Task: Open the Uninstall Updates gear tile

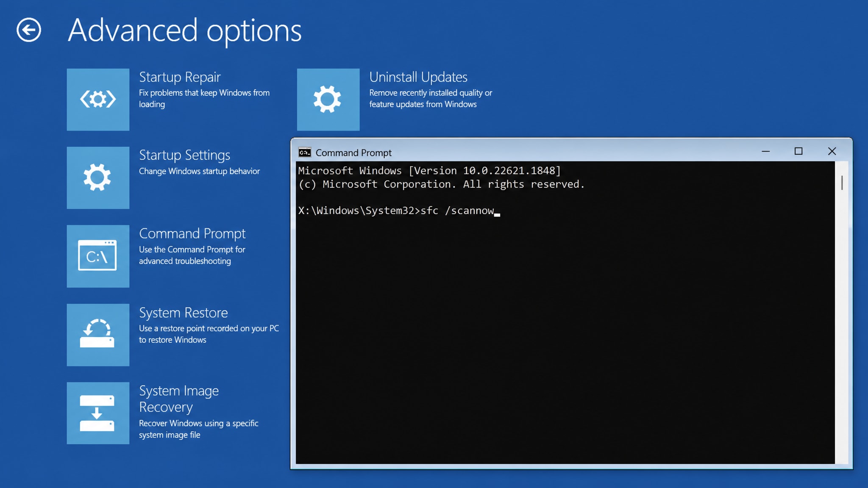Action: tap(328, 100)
